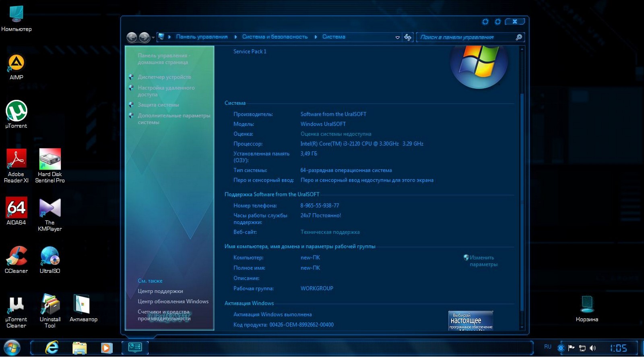Open The KMPlayer shortcut
Viewport: 644px width, 357px height.
[x=50, y=214]
